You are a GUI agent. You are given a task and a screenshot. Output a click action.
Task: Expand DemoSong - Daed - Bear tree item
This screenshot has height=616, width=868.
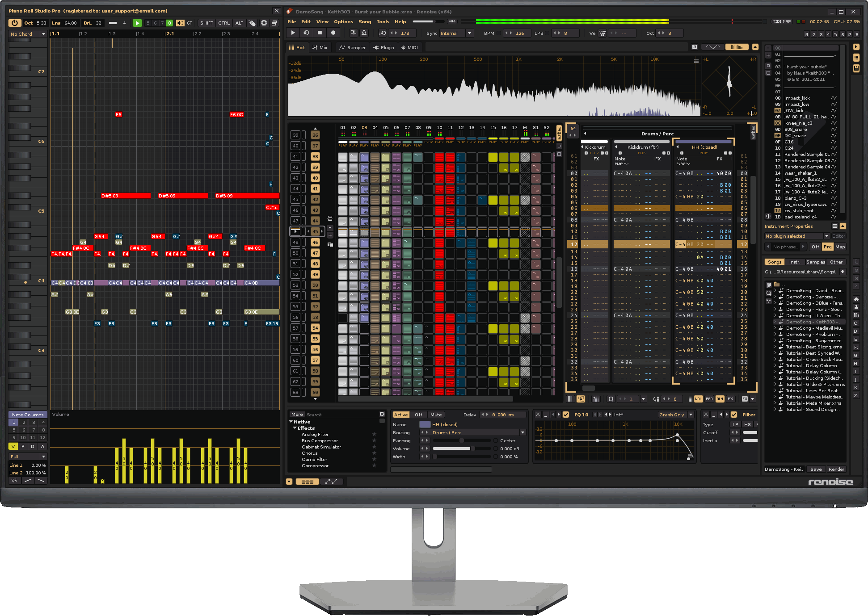coord(775,291)
